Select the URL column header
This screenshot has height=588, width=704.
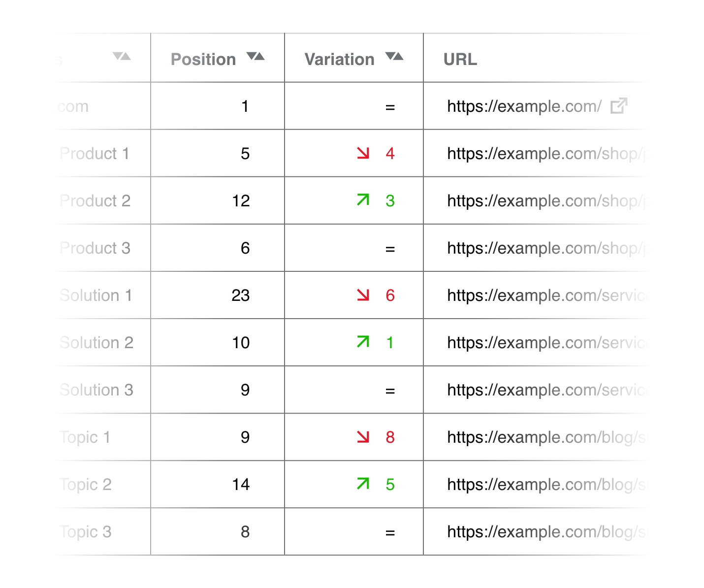460,59
